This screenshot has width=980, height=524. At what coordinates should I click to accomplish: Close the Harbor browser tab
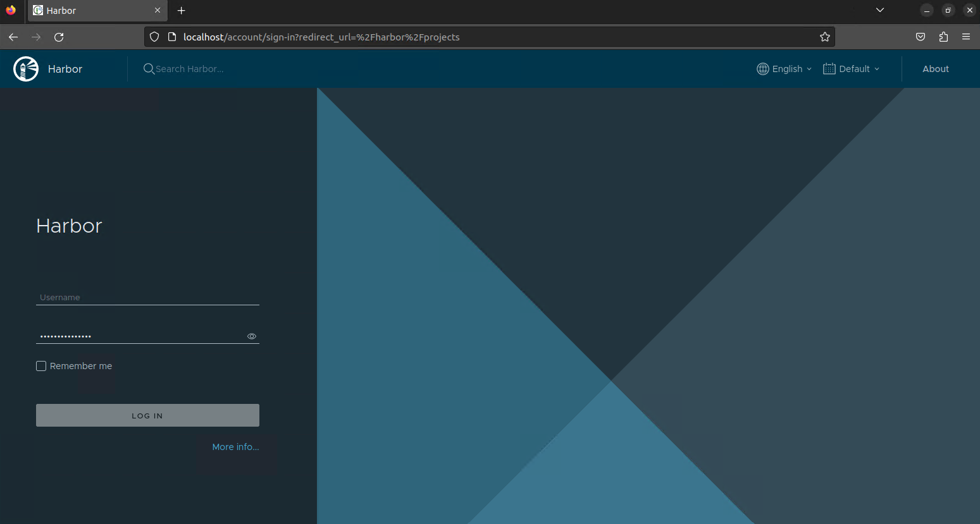point(158,11)
